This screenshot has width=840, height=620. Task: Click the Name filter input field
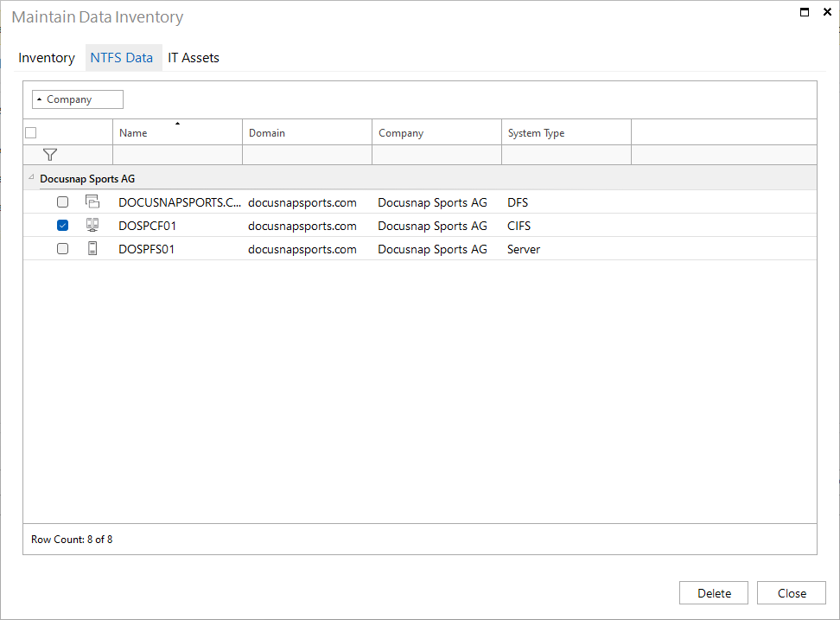177,155
